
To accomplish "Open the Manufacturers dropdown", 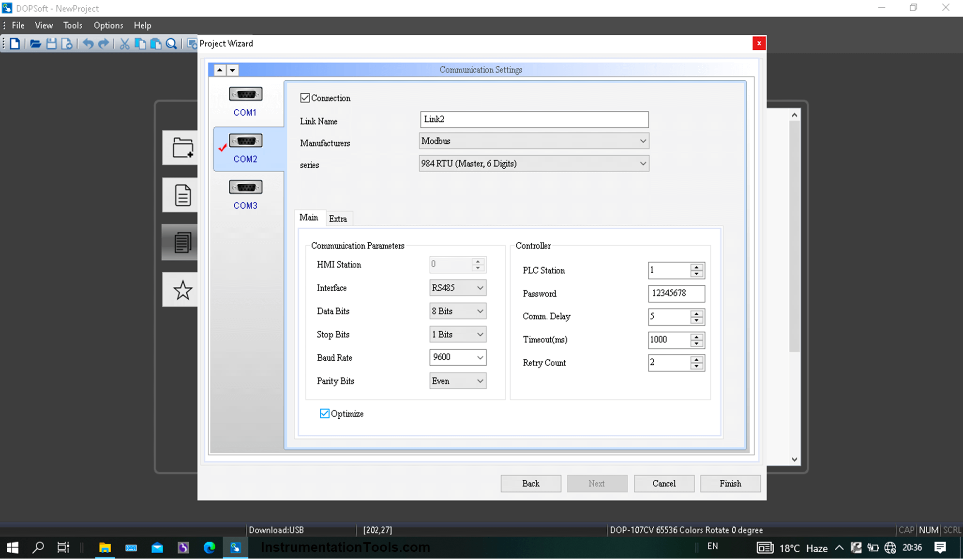I will pyautogui.click(x=643, y=141).
